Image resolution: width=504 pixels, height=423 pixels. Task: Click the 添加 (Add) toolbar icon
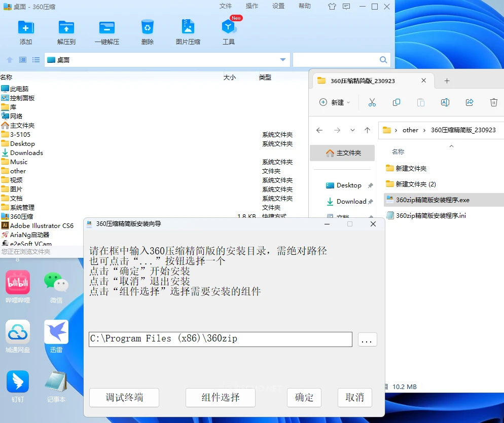click(x=26, y=28)
